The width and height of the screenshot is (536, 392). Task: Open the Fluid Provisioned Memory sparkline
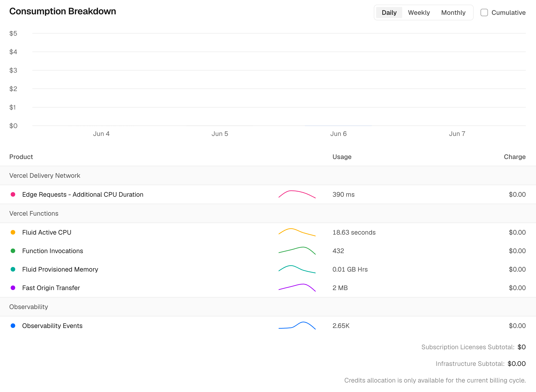pyautogui.click(x=297, y=269)
